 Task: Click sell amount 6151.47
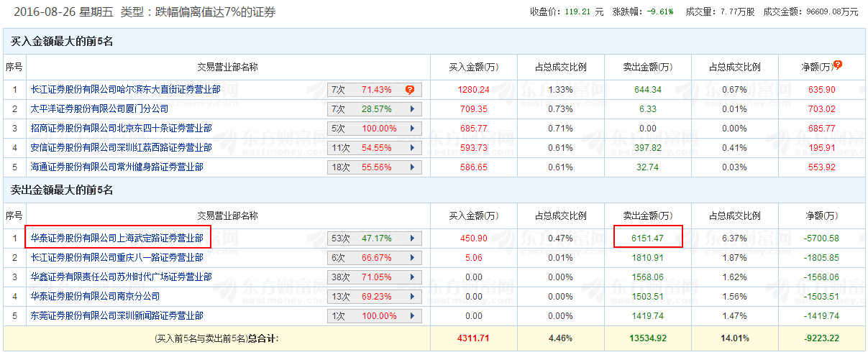[648, 238]
